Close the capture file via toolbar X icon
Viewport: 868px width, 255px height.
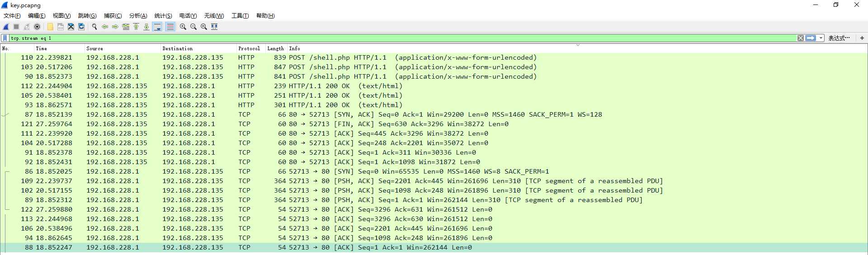tap(71, 27)
